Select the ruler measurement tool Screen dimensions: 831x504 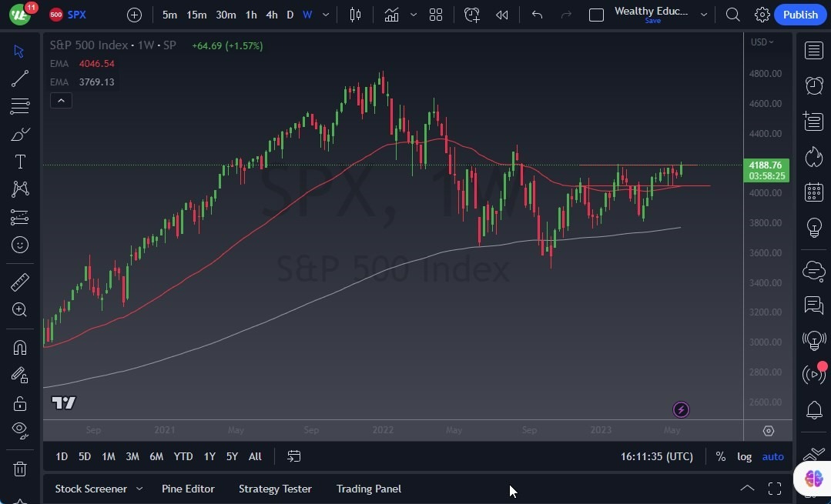[x=19, y=282]
